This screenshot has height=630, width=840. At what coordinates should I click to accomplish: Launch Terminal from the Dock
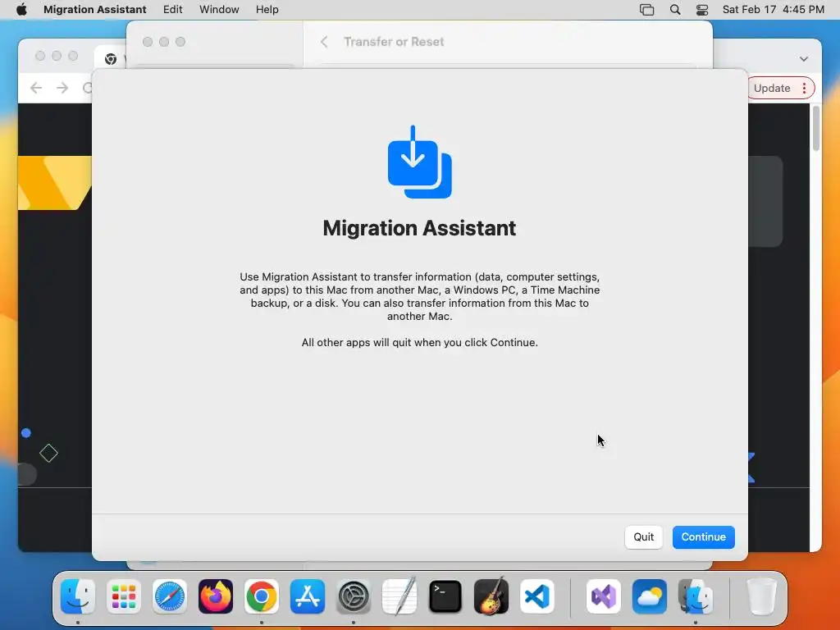(x=445, y=596)
